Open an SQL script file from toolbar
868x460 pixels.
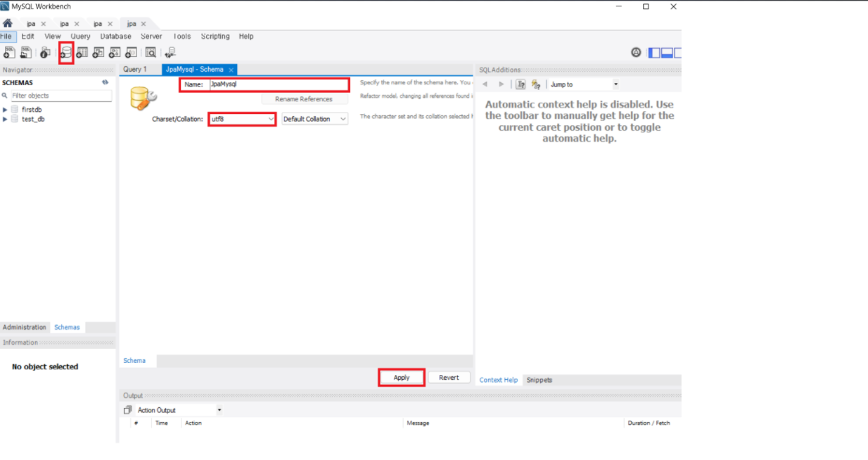pyautogui.click(x=26, y=52)
